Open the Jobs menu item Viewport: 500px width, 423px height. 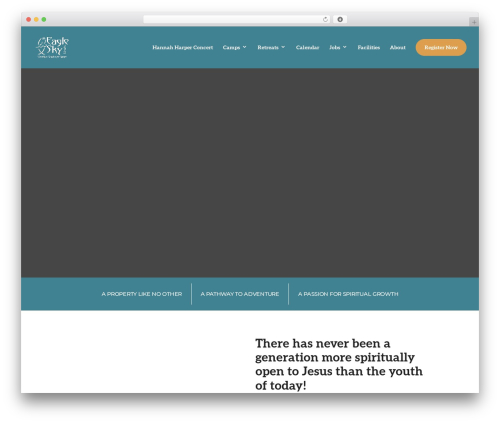click(x=334, y=47)
